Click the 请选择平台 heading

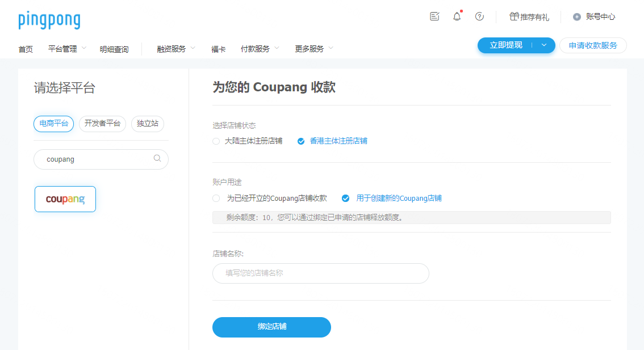(x=65, y=88)
